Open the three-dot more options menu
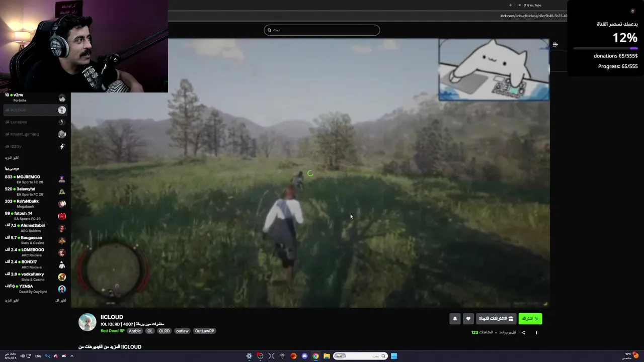644x362 pixels. [x=536, y=332]
